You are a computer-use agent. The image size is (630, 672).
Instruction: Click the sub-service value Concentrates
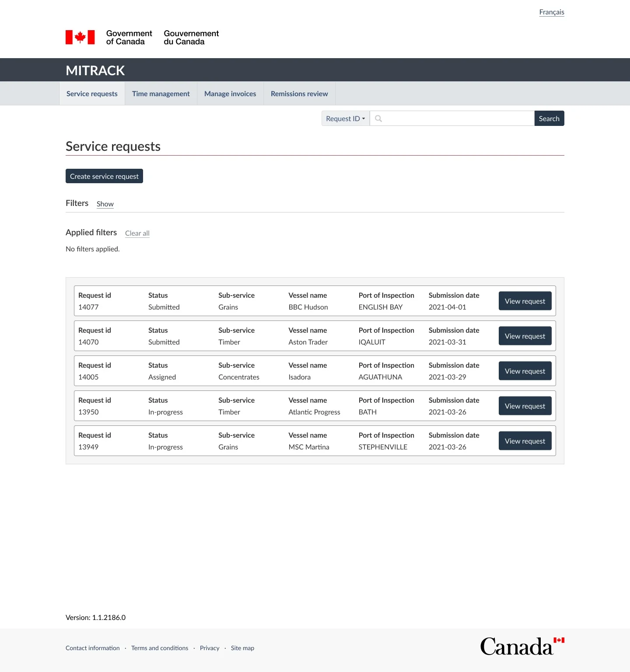pyautogui.click(x=239, y=377)
